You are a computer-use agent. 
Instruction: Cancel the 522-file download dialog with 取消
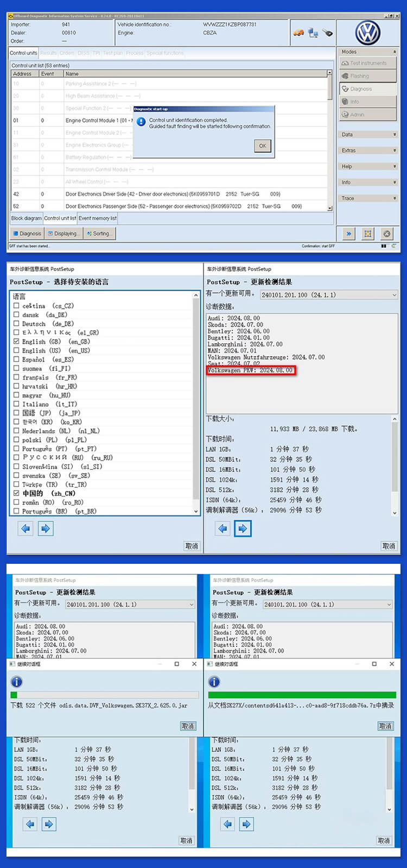(188, 726)
